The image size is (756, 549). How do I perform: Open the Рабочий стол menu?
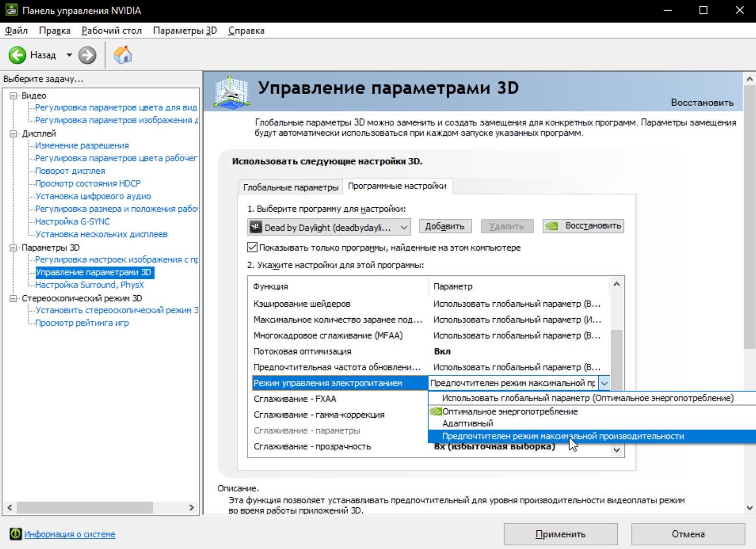112,30
